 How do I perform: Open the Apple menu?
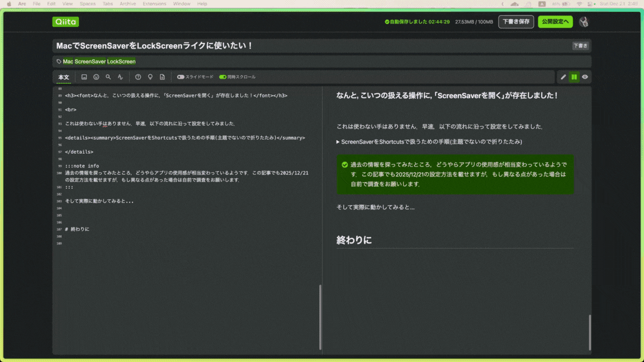coord(8,4)
